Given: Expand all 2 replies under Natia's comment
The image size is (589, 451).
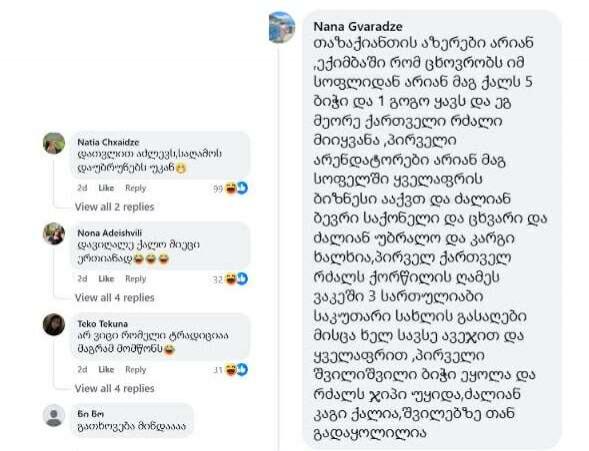Looking at the screenshot, I should coord(115,207).
